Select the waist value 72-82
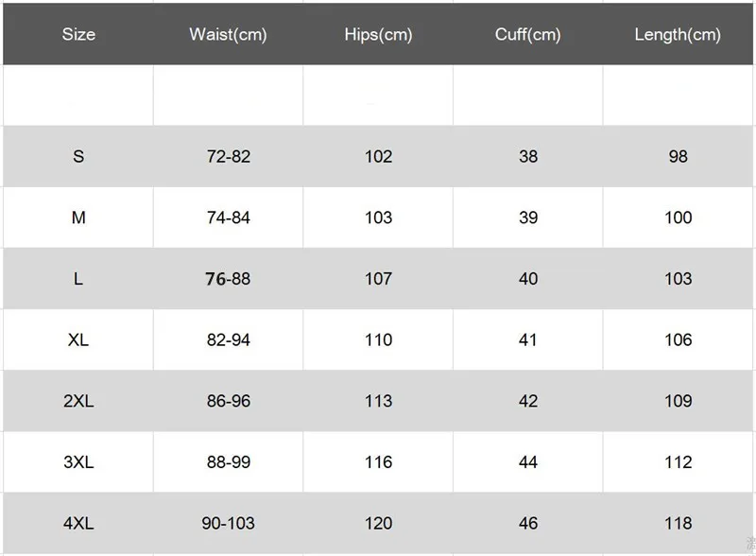This screenshot has width=756, height=556. click(x=228, y=156)
